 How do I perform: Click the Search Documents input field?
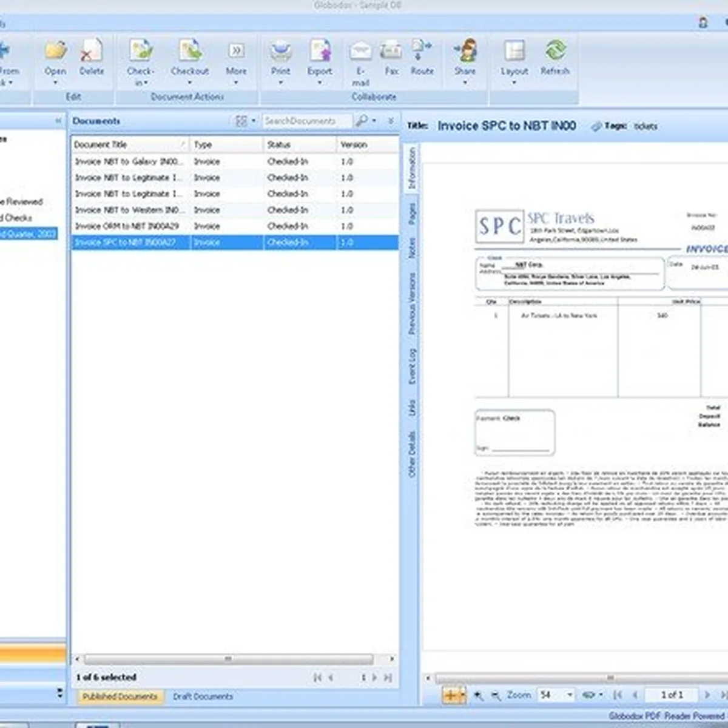click(306, 121)
